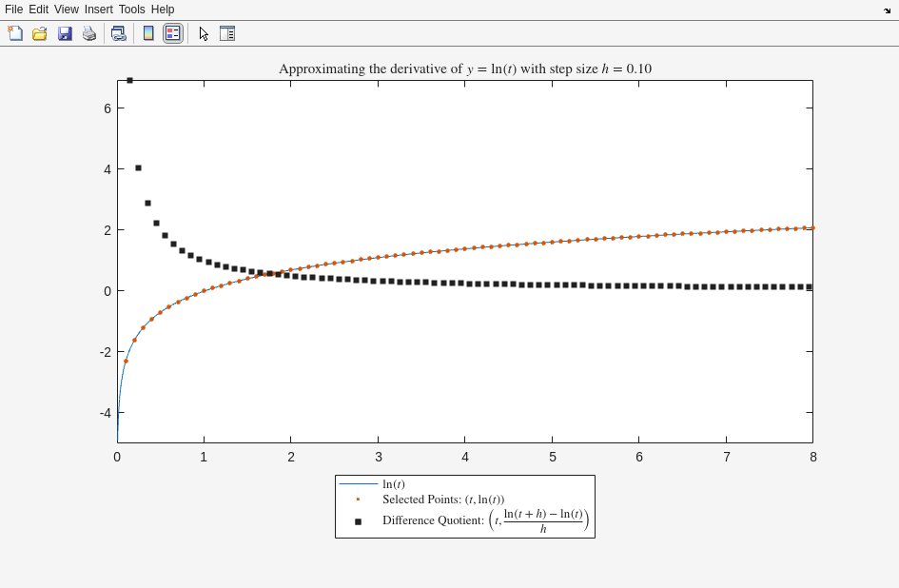Image resolution: width=899 pixels, height=588 pixels.
Task: Open the Help menu
Action: (163, 10)
